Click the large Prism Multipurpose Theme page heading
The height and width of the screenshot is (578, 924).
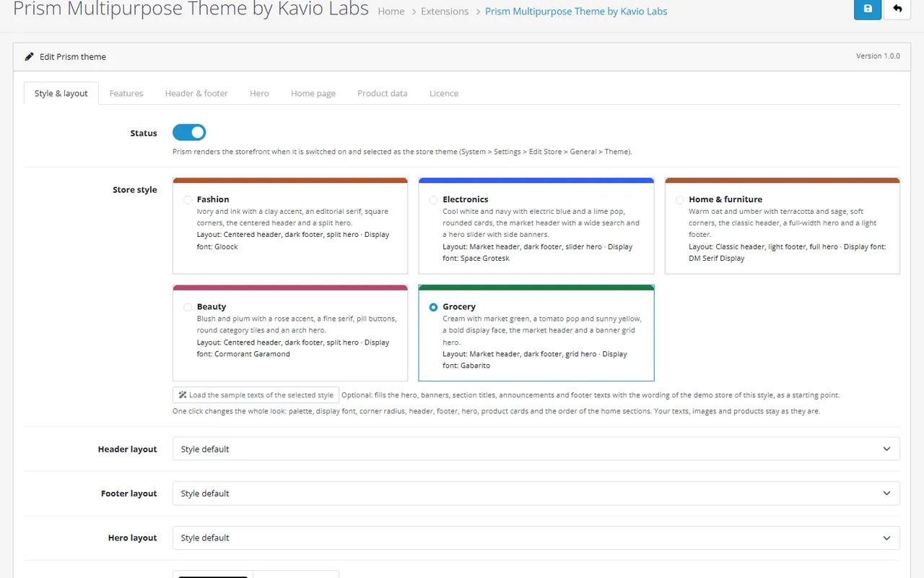pyautogui.click(x=191, y=9)
